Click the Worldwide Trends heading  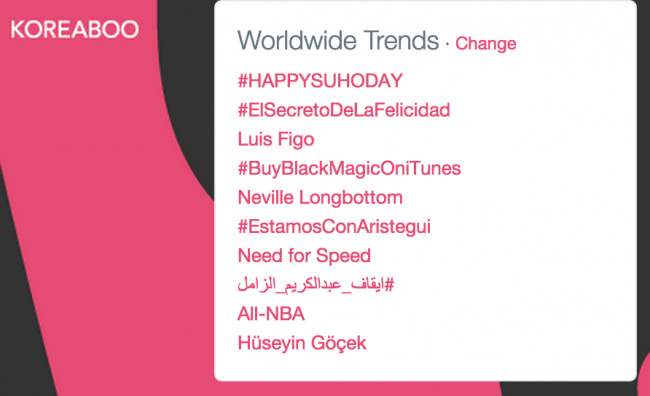(x=338, y=41)
